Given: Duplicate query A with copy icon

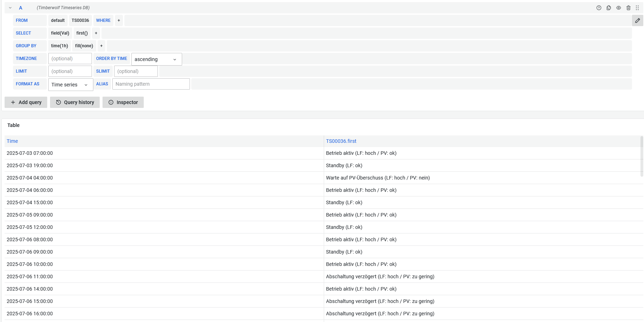Looking at the screenshot, I should tap(608, 8).
